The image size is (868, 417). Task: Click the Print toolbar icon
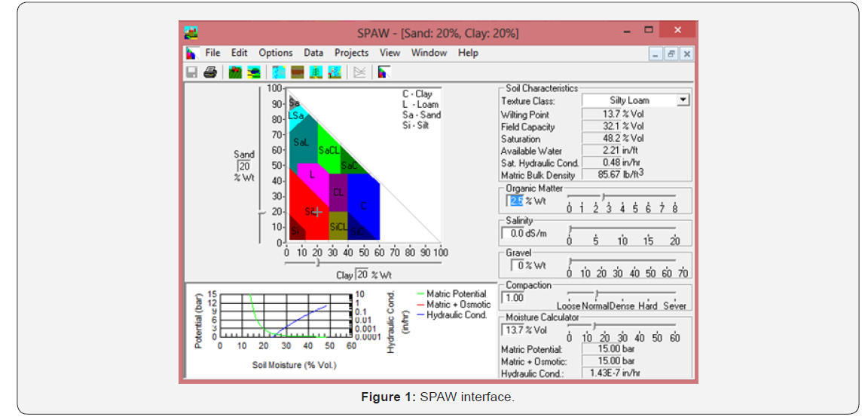pos(210,72)
